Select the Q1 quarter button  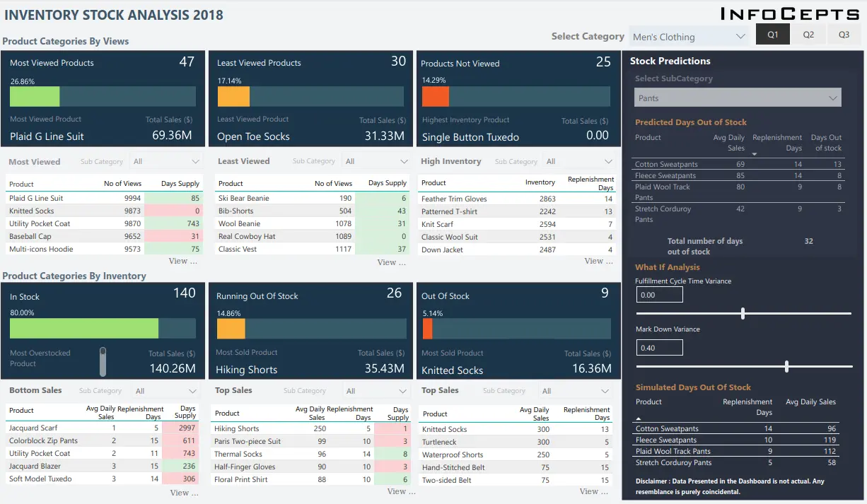tap(772, 33)
